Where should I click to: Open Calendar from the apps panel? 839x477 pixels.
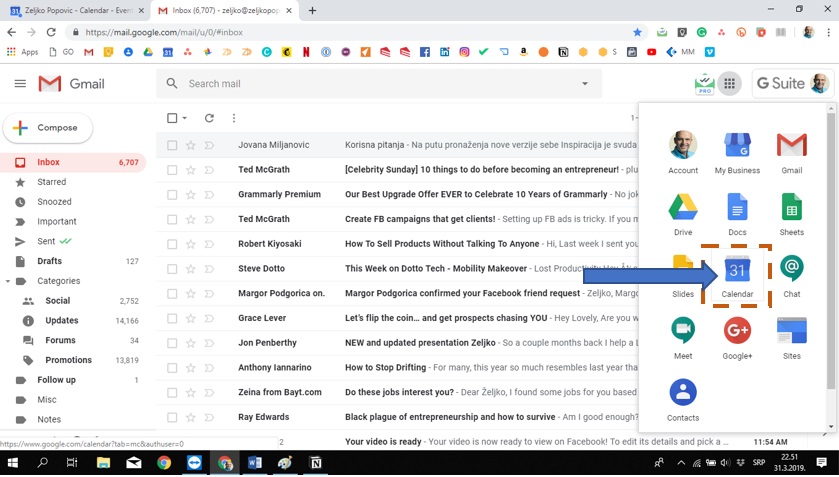(737, 276)
